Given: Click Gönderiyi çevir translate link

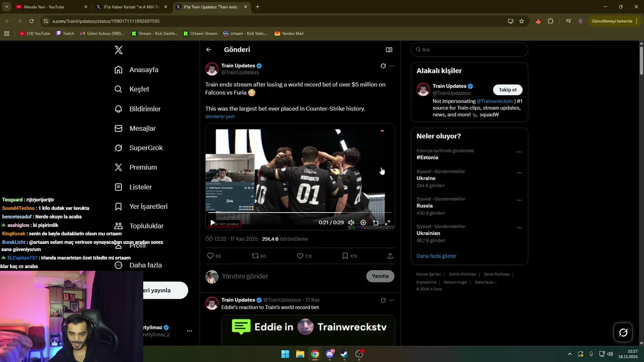Looking at the screenshot, I should pos(220,117).
